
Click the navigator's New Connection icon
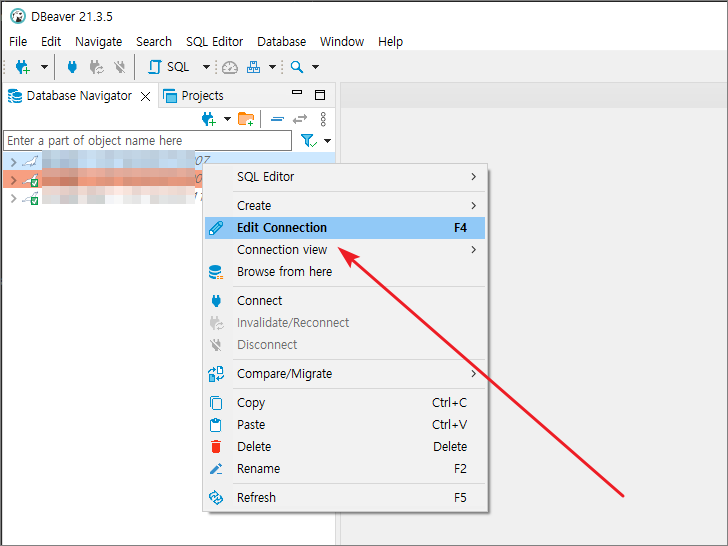pos(209,119)
